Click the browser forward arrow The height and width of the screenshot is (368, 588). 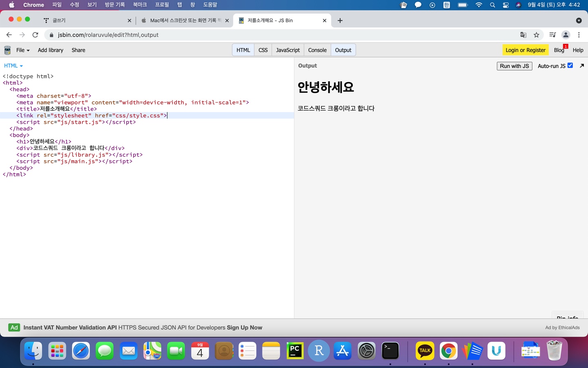(x=22, y=35)
